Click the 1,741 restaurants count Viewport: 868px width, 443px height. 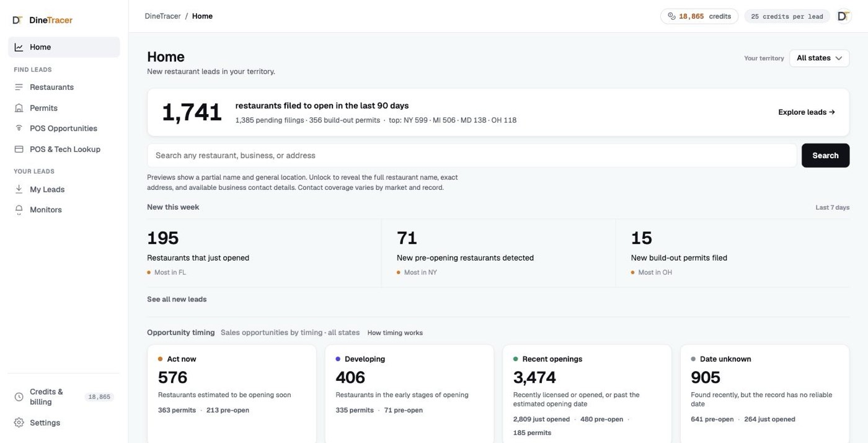192,113
